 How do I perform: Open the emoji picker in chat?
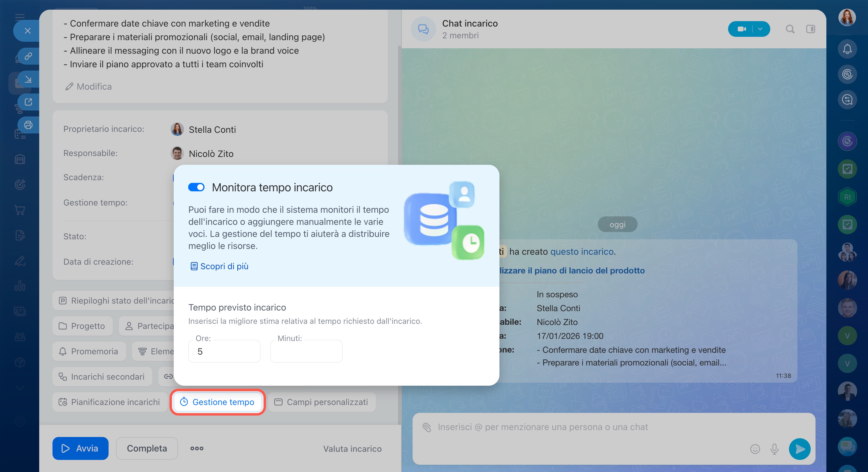(x=755, y=449)
